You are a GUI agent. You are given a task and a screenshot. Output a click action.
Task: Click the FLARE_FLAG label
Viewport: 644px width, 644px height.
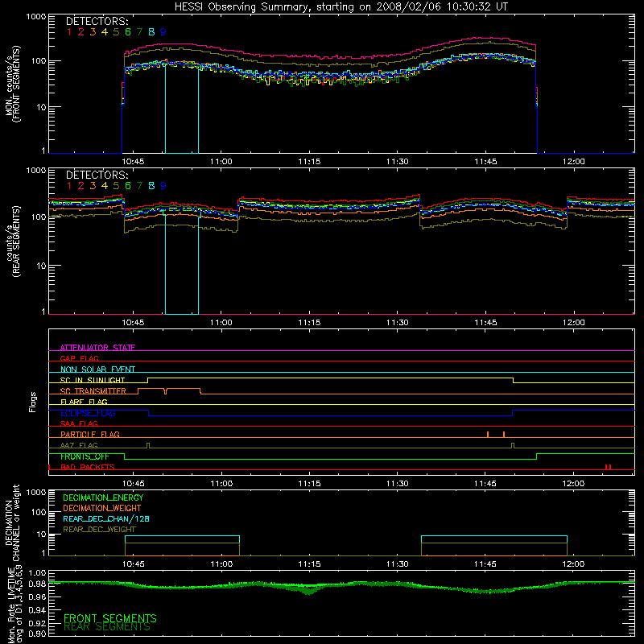tap(84, 402)
